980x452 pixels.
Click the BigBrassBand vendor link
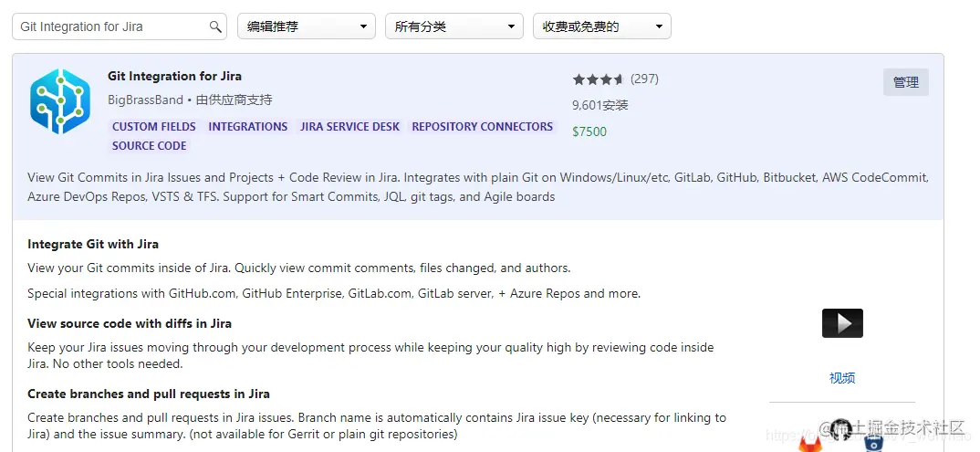pos(145,100)
